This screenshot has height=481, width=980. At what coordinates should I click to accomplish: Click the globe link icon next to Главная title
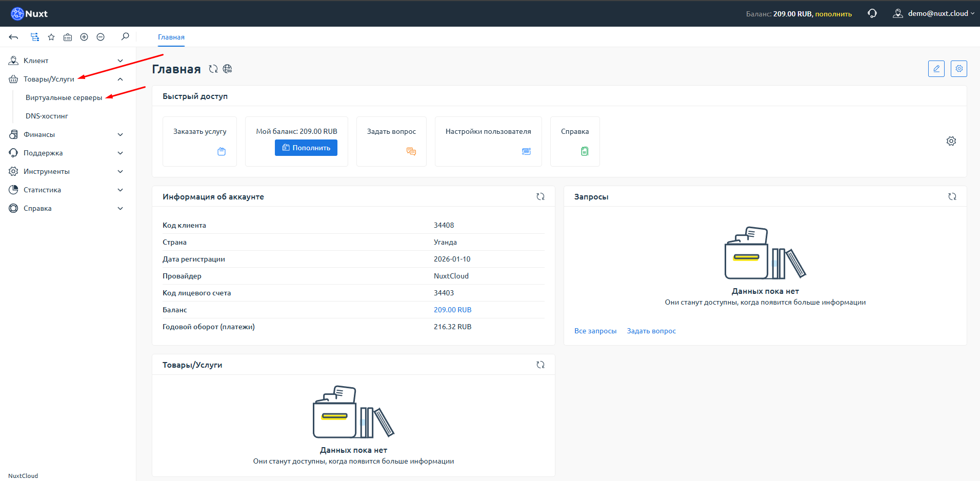[x=228, y=69]
